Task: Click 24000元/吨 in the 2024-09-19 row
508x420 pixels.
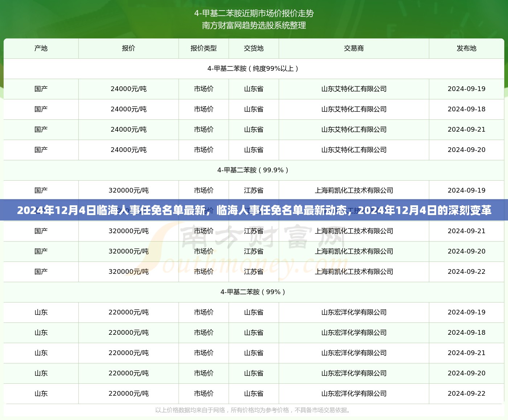Action: [x=128, y=89]
